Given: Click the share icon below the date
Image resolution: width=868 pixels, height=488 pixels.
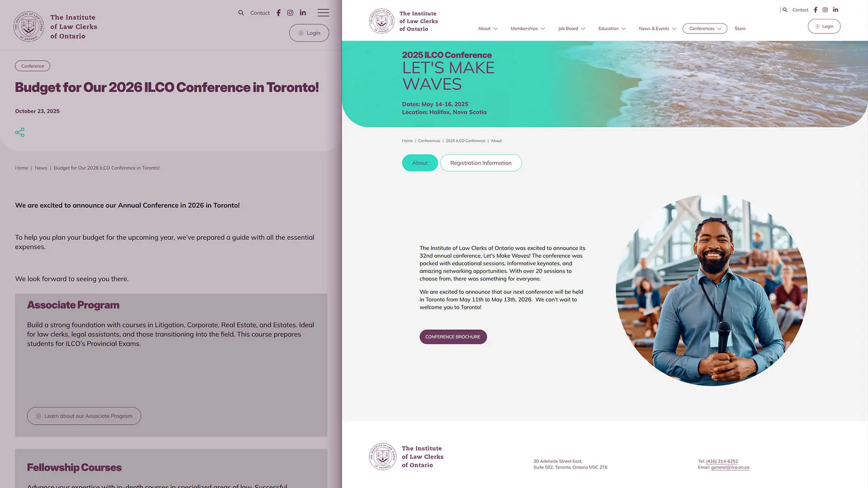Looking at the screenshot, I should point(20,132).
